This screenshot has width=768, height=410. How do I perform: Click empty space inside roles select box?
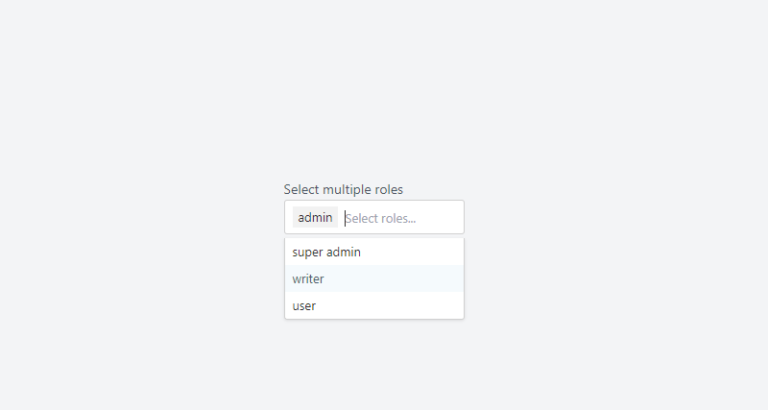[441, 217]
